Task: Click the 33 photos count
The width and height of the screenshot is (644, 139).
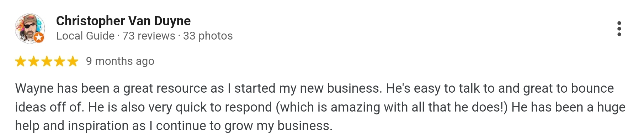Action: (x=208, y=36)
